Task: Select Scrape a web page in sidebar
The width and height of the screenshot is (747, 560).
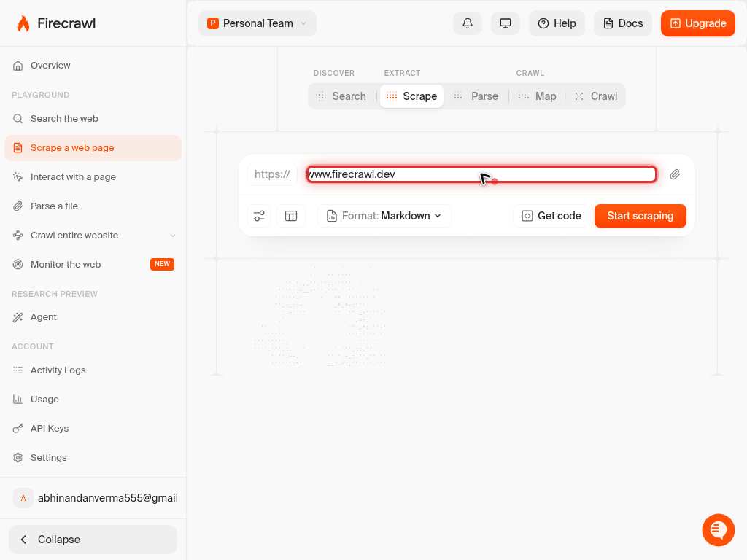Action: pyautogui.click(x=93, y=147)
